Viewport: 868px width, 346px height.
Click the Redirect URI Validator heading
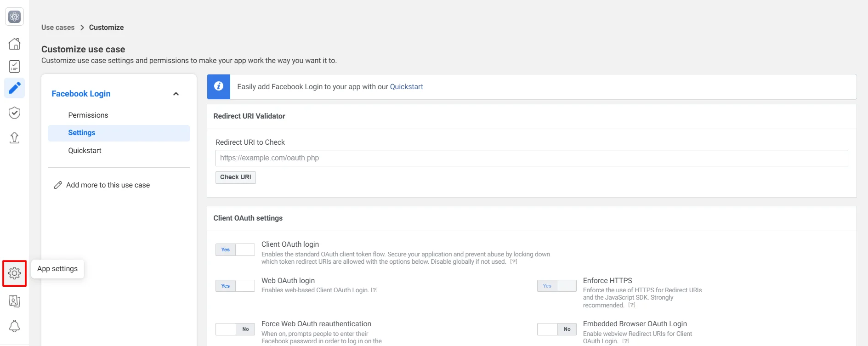(249, 116)
